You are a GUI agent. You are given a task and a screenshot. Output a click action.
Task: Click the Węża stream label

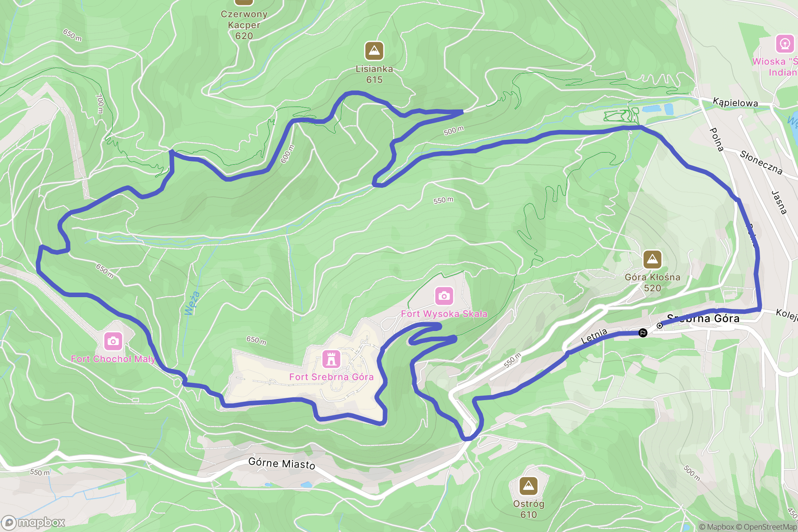(192, 303)
